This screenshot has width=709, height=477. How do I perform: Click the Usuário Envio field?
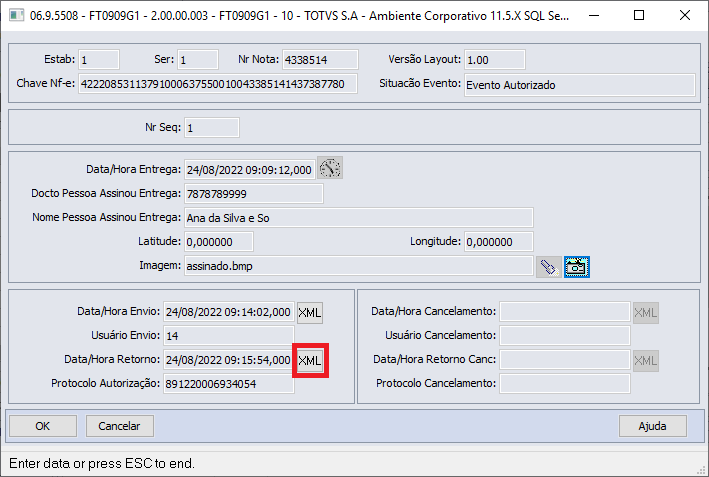click(229, 335)
